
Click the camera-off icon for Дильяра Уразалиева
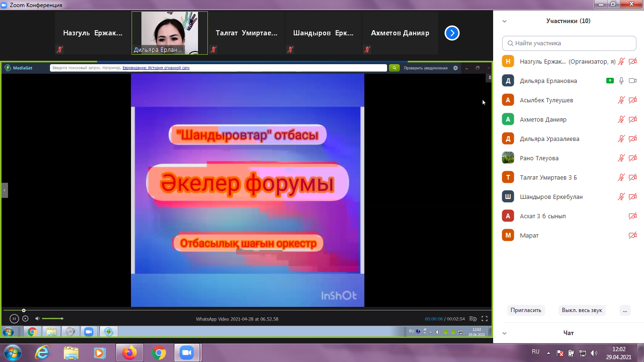pos(633,139)
